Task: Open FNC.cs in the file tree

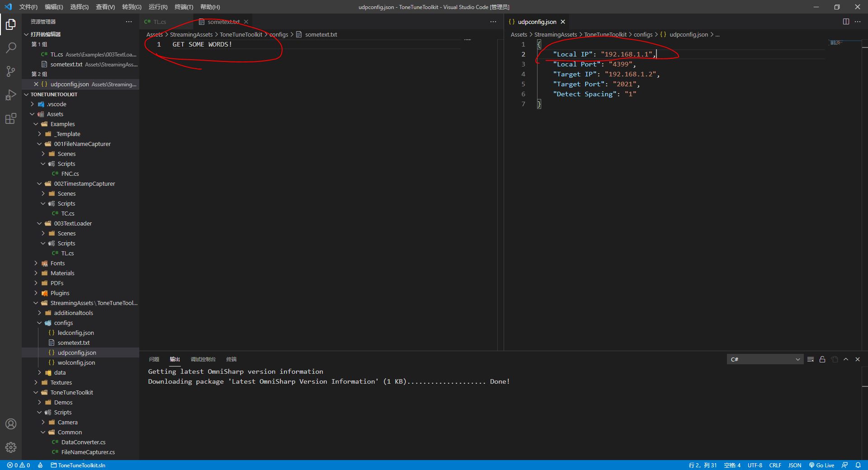Action: 80,174
